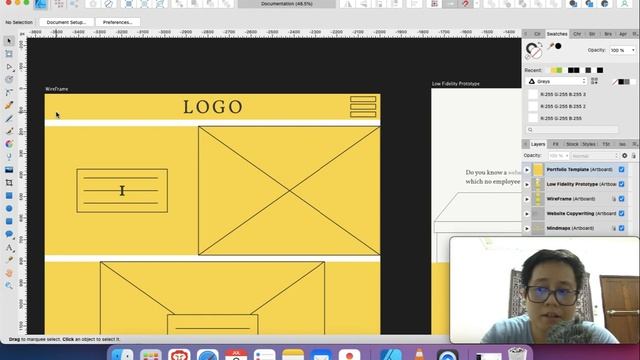The width and height of the screenshot is (640, 360).
Task: Toggle visibility of Website Copywriting artboard
Action: pyautogui.click(x=621, y=213)
